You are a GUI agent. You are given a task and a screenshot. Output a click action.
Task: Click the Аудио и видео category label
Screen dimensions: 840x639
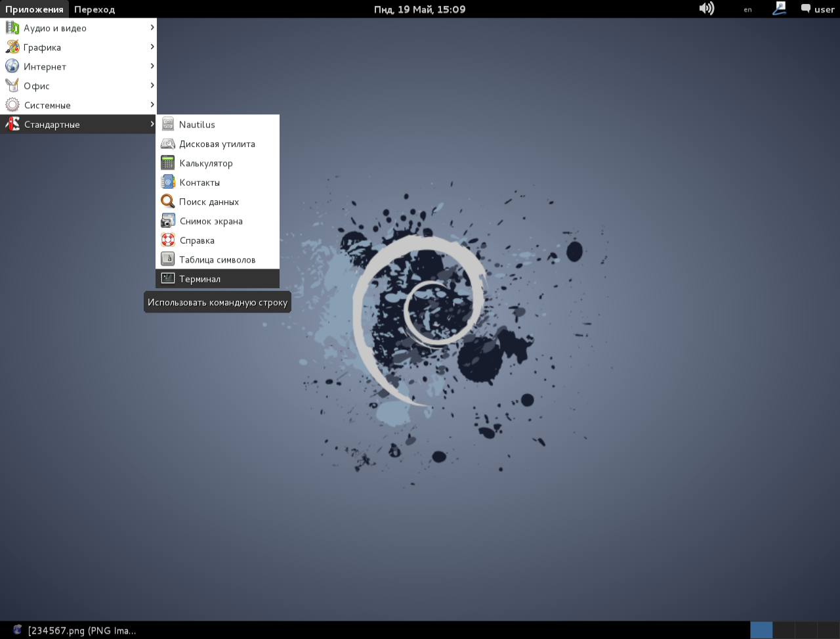point(55,28)
